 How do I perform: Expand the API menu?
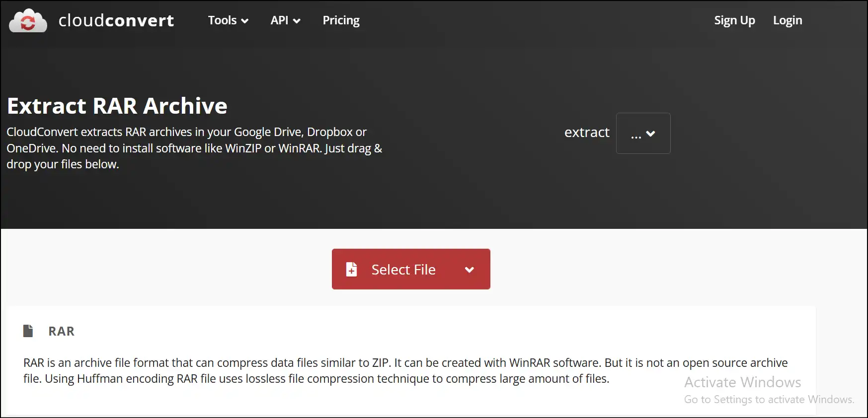[x=285, y=20]
